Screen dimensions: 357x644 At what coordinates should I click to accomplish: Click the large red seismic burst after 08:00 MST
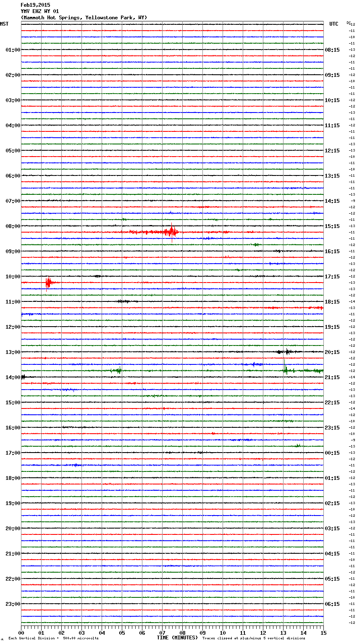(x=171, y=232)
